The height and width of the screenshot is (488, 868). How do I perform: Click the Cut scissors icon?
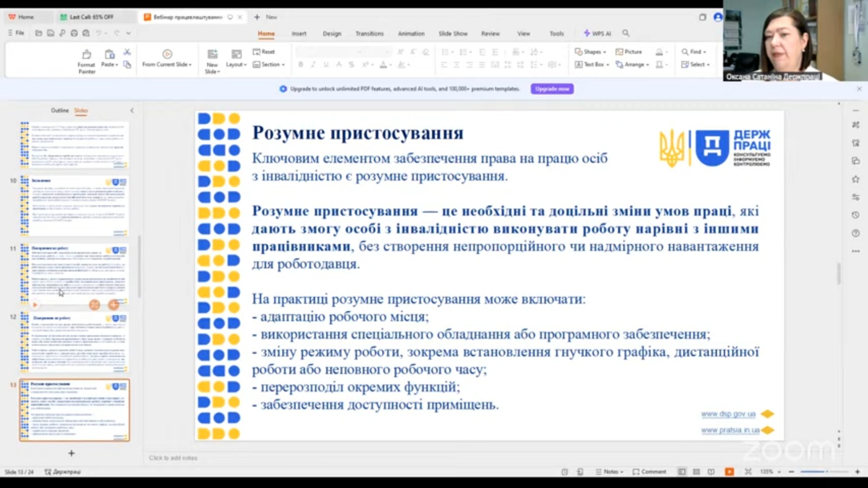point(127,52)
